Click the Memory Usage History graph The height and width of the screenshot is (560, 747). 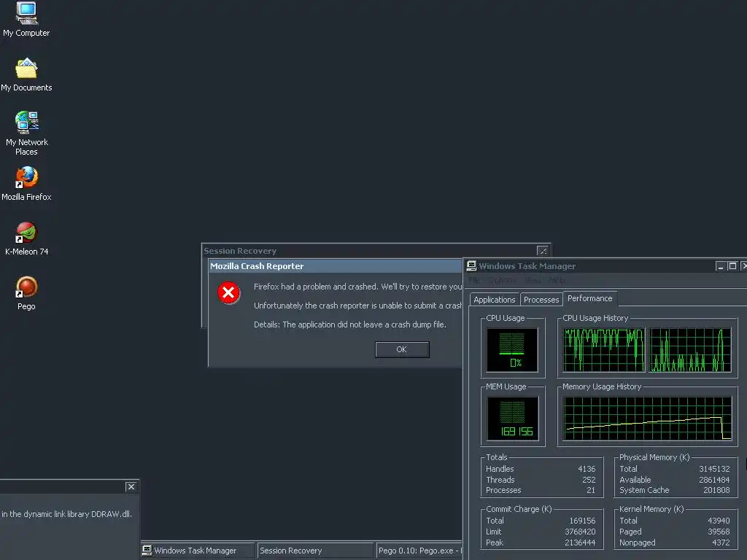tap(647, 419)
